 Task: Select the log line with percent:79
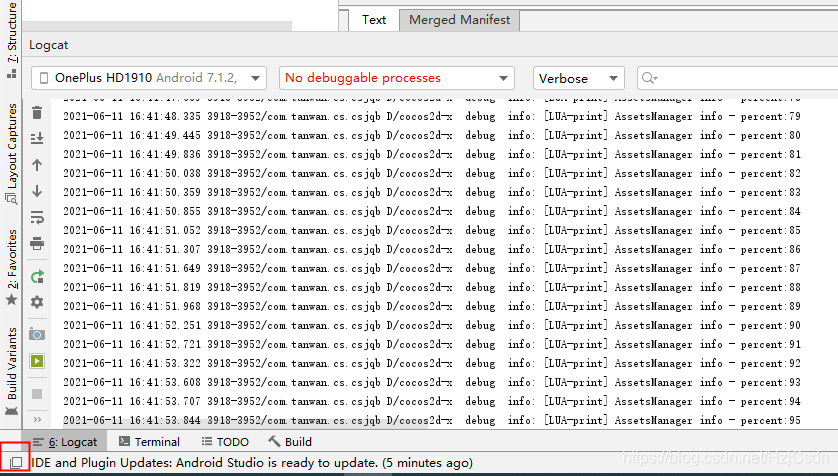432,116
